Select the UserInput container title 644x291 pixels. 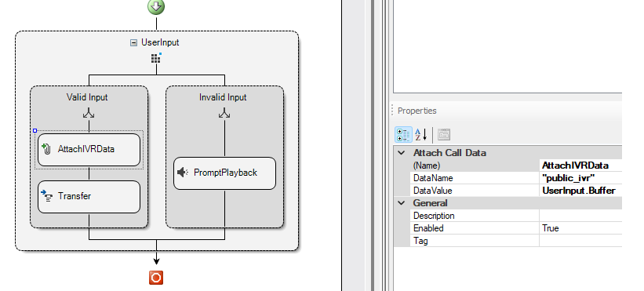point(160,42)
